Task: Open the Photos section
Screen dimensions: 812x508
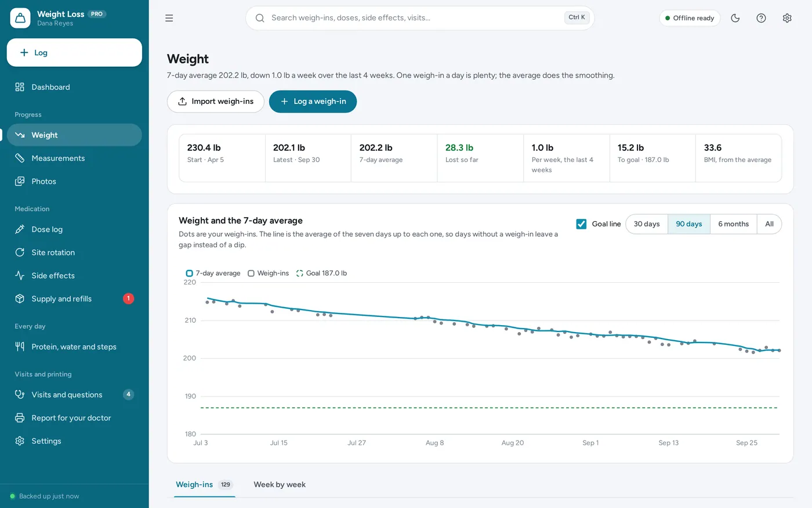Action: [74, 181]
